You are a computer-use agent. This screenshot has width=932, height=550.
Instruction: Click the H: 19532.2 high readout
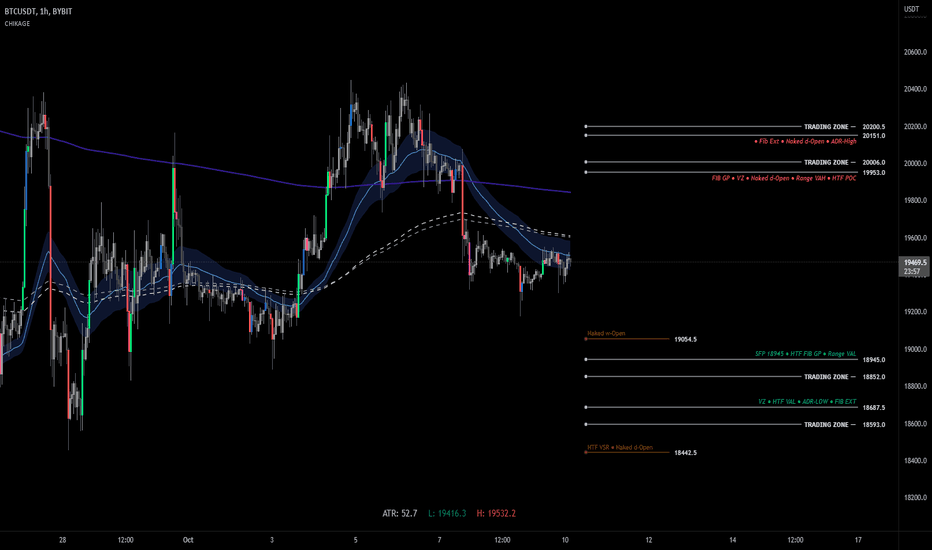click(496, 513)
